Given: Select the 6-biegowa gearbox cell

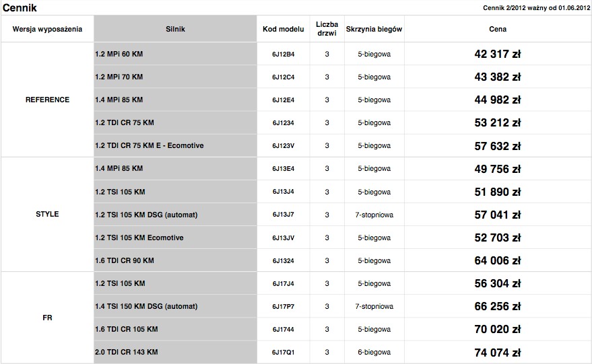Looking at the screenshot, I should click(374, 352).
